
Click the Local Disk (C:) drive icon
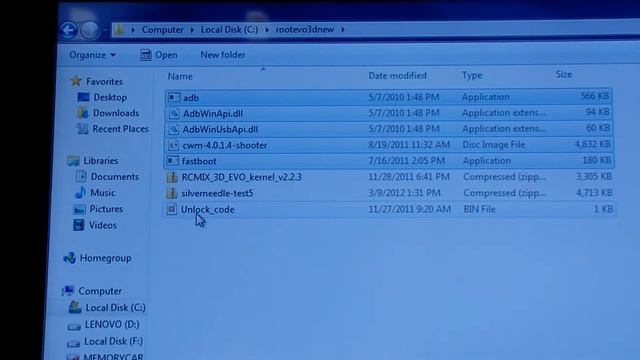[x=75, y=307]
